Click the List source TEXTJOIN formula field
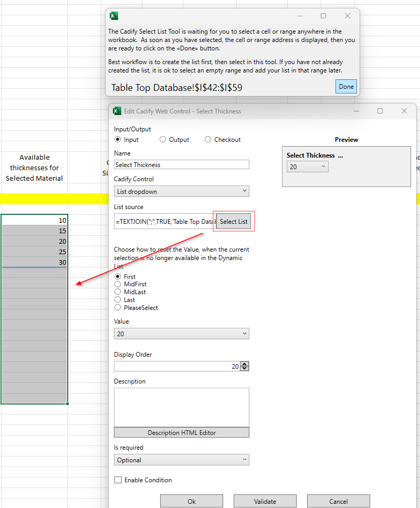Viewport: 420px width, 508px height. pos(165,221)
